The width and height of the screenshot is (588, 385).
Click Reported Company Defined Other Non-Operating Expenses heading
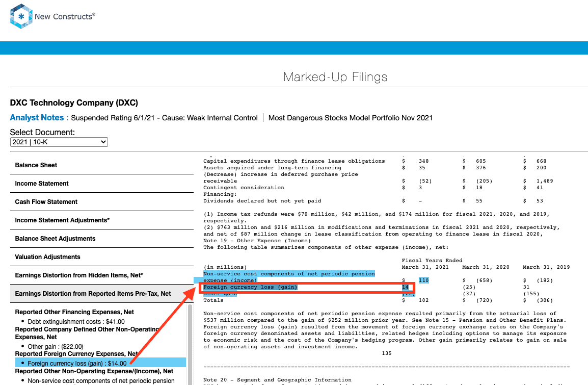click(x=88, y=333)
